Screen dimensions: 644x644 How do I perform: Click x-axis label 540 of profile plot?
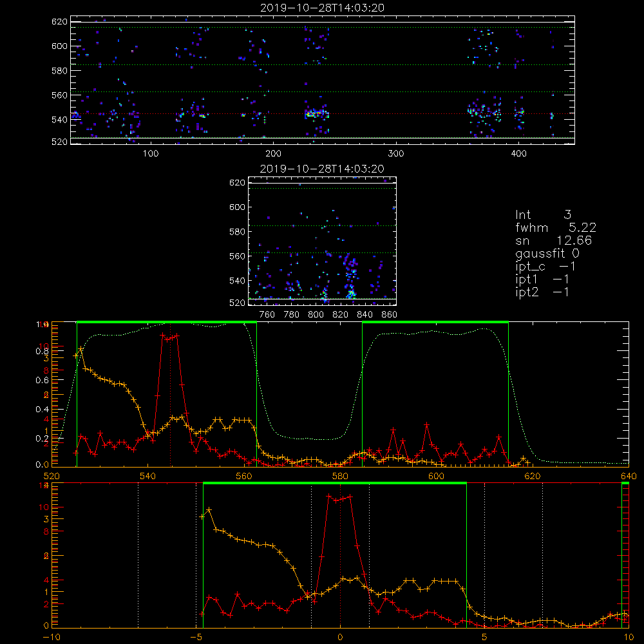point(148,476)
